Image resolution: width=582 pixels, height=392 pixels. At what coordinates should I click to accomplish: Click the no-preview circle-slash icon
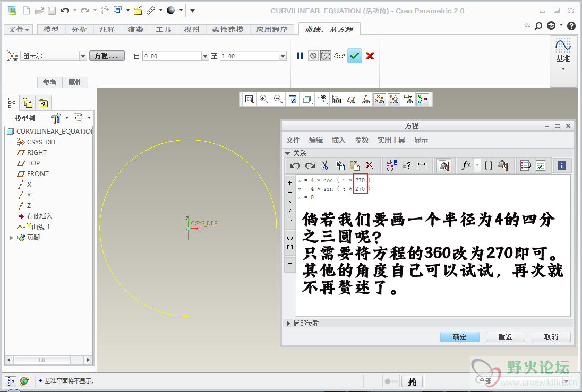(x=313, y=56)
